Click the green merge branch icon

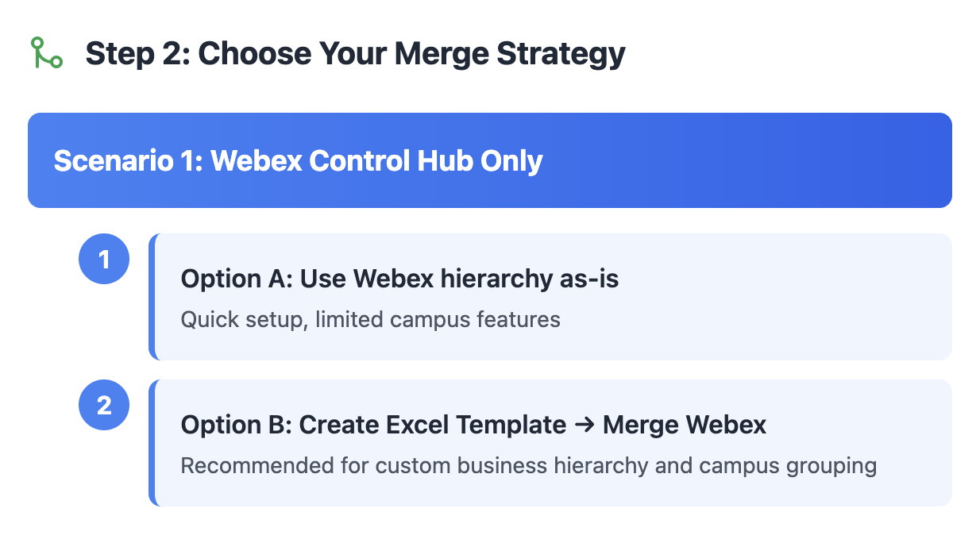tap(46, 52)
